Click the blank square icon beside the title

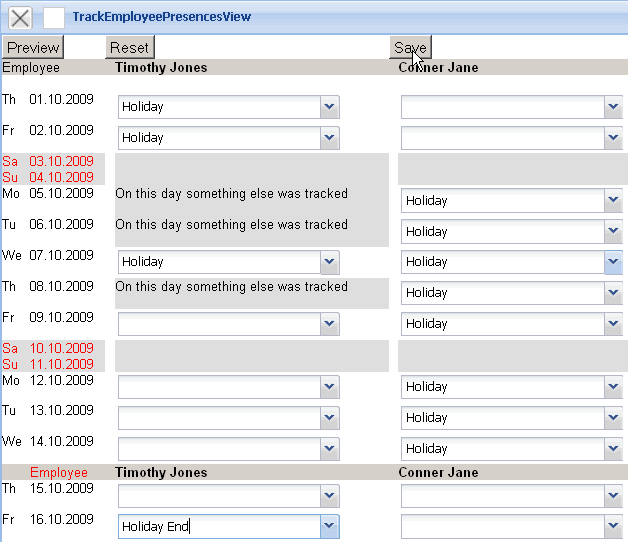coord(55,17)
